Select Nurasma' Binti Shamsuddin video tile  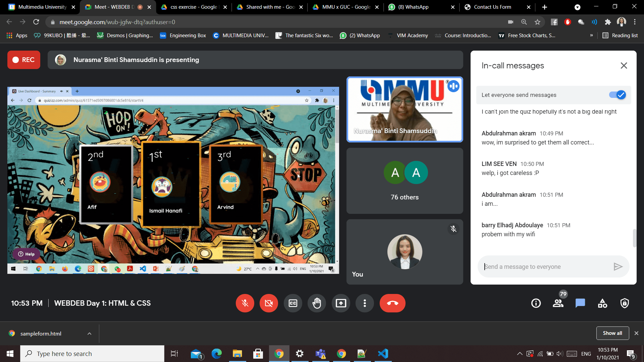405,110
